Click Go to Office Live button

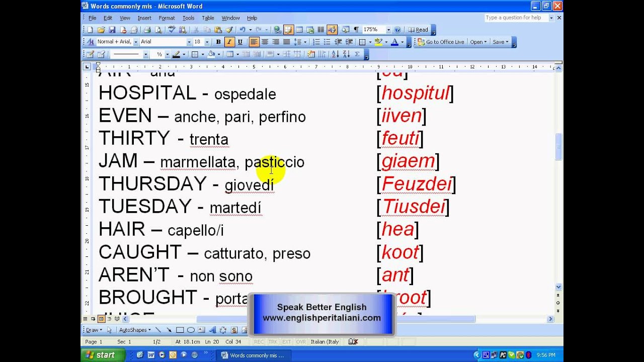441,42
